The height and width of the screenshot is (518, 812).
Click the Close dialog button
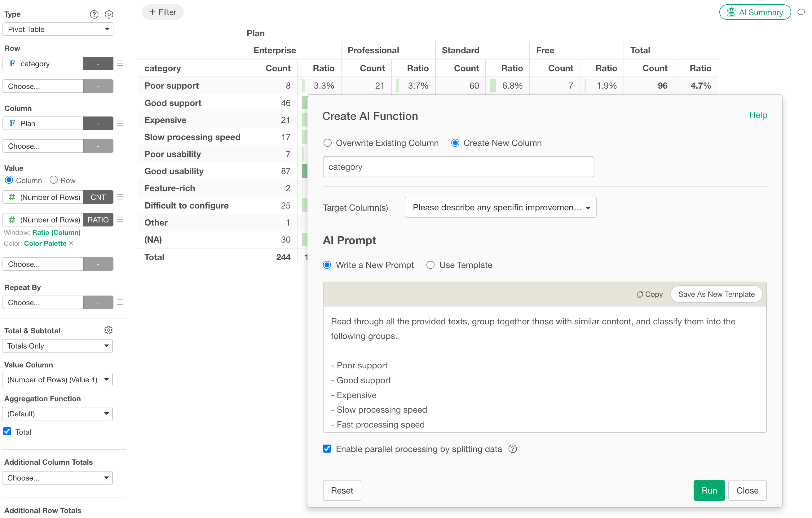pos(747,490)
